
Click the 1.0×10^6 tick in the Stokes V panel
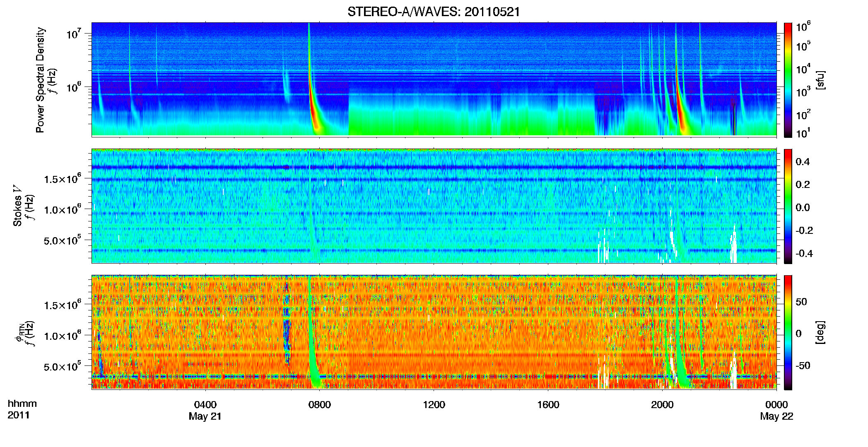click(x=63, y=209)
